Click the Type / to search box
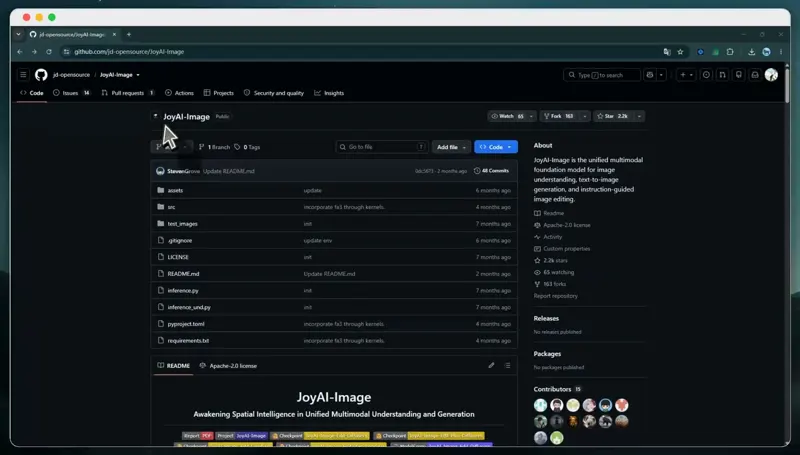The width and height of the screenshot is (800, 455). (x=602, y=75)
